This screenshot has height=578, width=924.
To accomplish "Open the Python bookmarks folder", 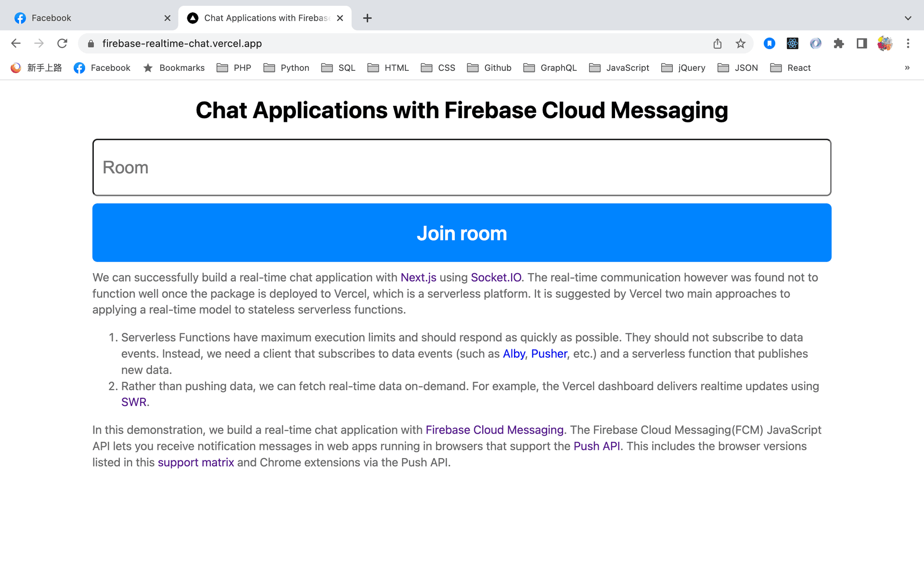I will [286, 68].
